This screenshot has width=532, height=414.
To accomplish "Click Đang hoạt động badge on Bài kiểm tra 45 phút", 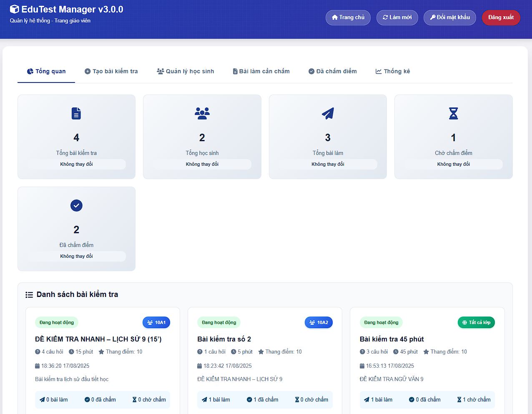I will click(381, 323).
